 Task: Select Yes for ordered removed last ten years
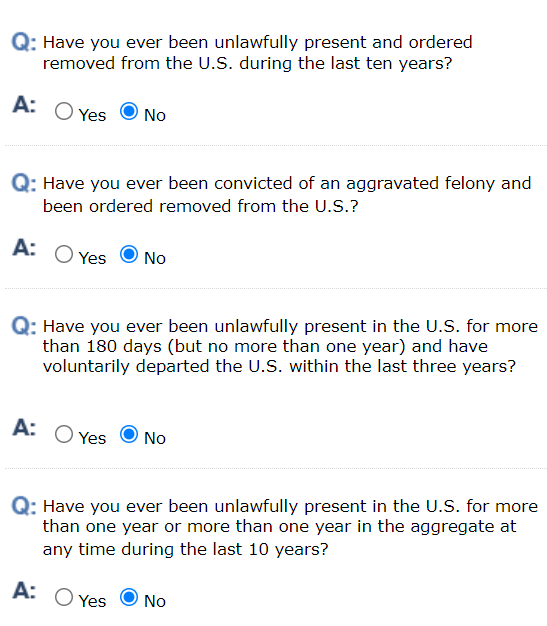tap(64, 111)
